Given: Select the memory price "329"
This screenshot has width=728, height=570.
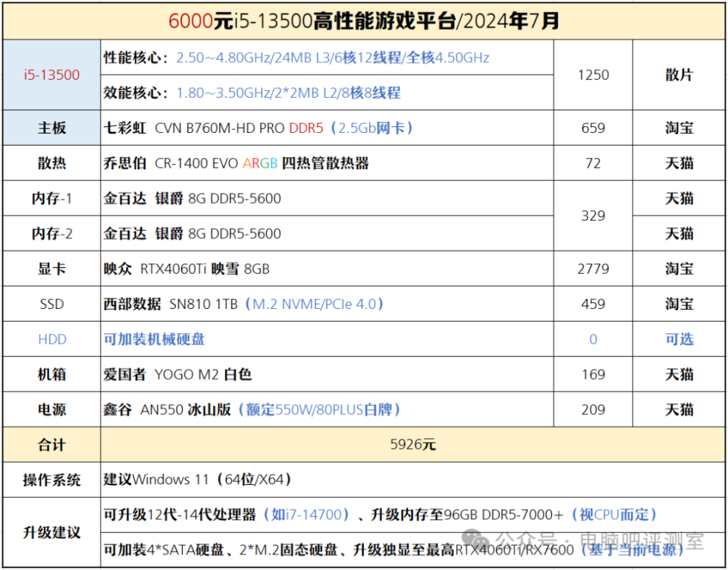Looking at the screenshot, I should coord(593,216).
